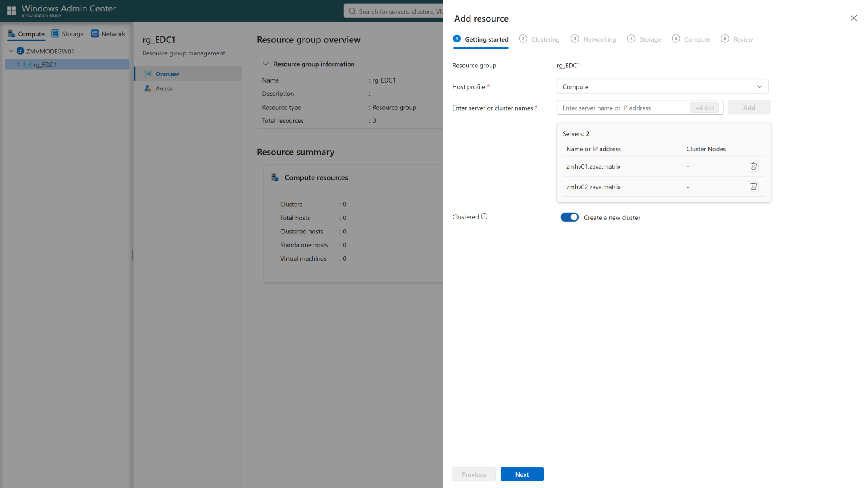Collapse the Resource group information section
This screenshot has width=868, height=488.
coord(265,64)
